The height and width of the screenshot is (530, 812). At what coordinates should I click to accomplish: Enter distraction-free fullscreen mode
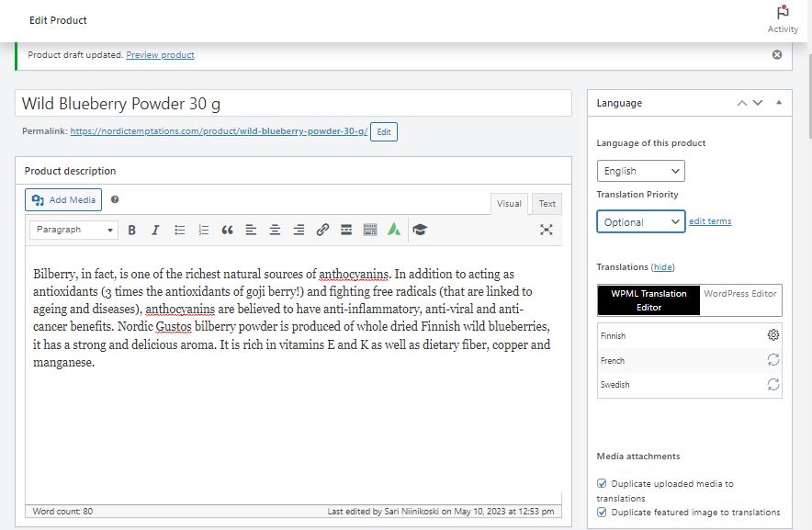pos(546,230)
